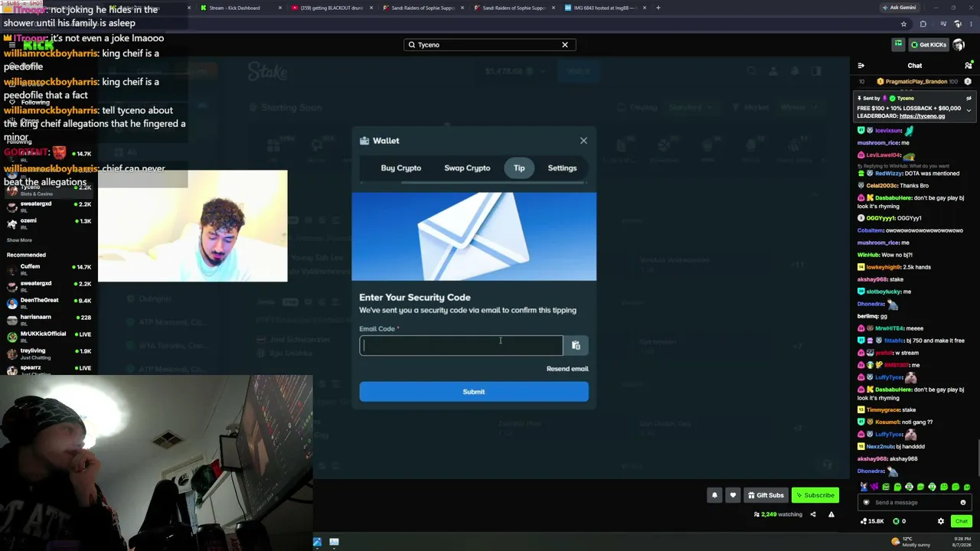980x551 pixels.
Task: Expand Following list with Show More
Action: point(19,240)
